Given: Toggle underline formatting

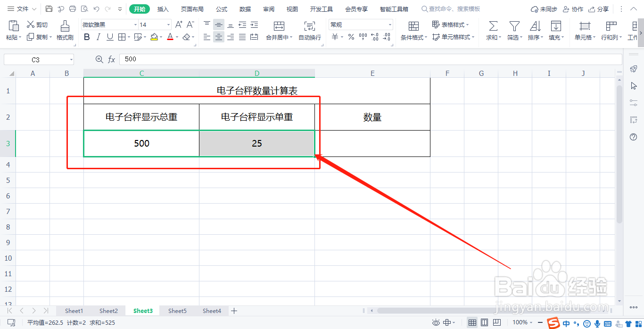Looking at the screenshot, I should pyautogui.click(x=109, y=37).
